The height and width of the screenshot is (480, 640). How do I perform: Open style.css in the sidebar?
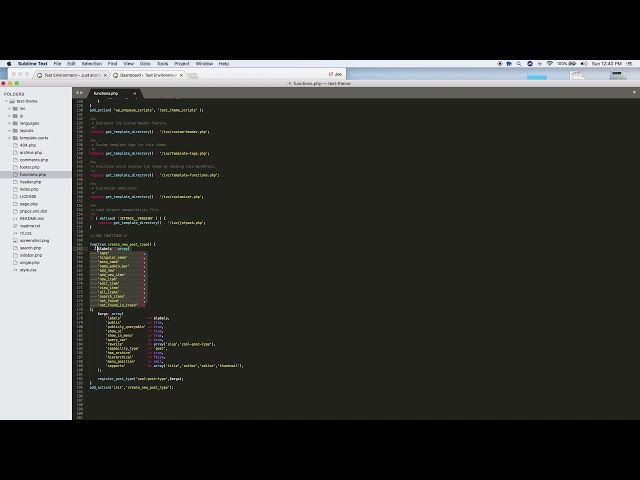28,269
